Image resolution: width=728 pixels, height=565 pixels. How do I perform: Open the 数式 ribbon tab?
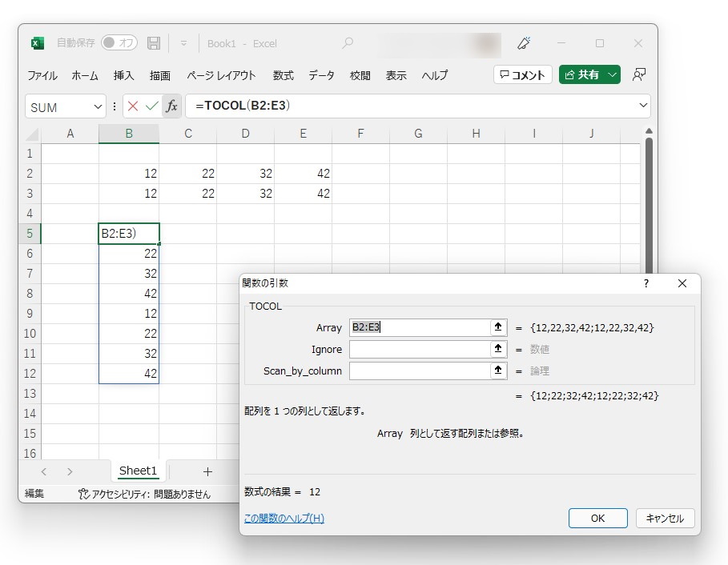pos(284,75)
